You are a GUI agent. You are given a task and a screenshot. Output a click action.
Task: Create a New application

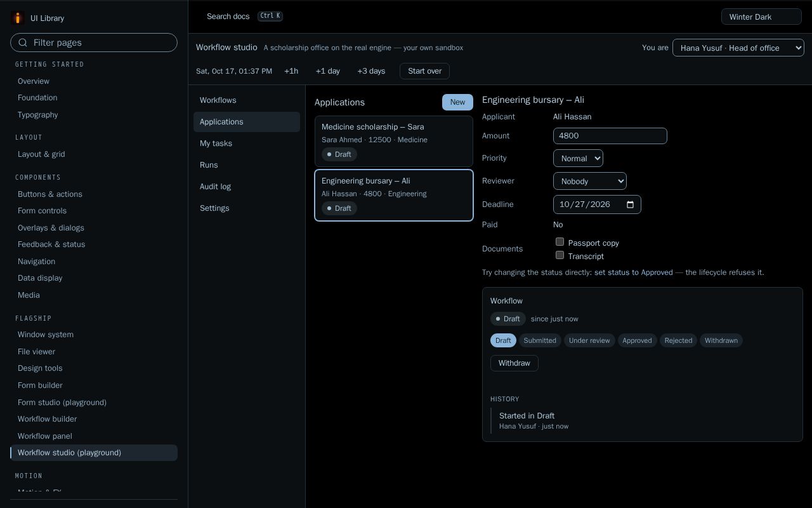tap(457, 102)
